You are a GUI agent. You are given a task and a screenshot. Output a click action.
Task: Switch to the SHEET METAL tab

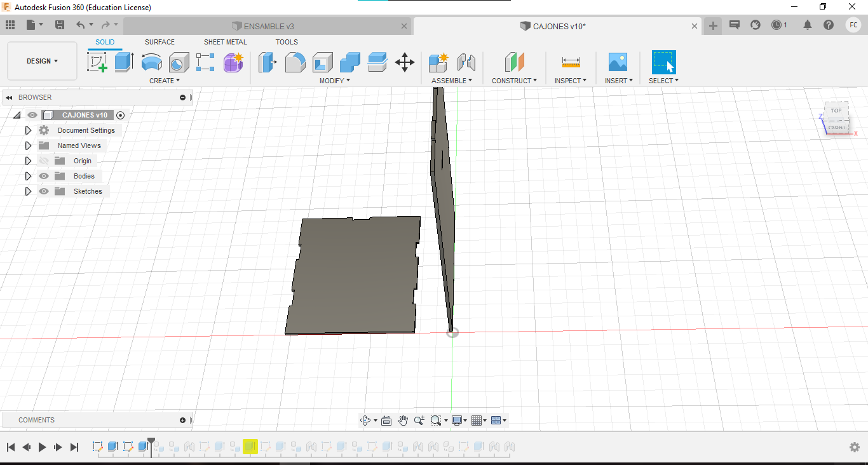click(226, 42)
